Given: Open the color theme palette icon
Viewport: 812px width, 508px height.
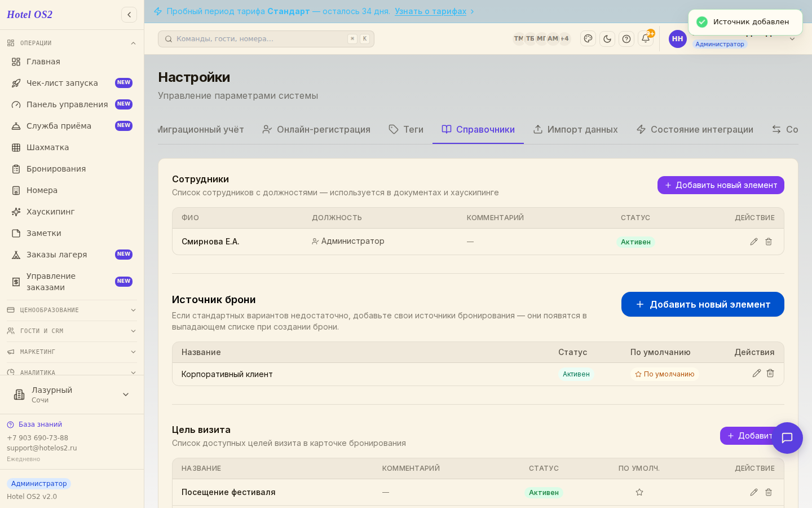Looking at the screenshot, I should pyautogui.click(x=588, y=39).
